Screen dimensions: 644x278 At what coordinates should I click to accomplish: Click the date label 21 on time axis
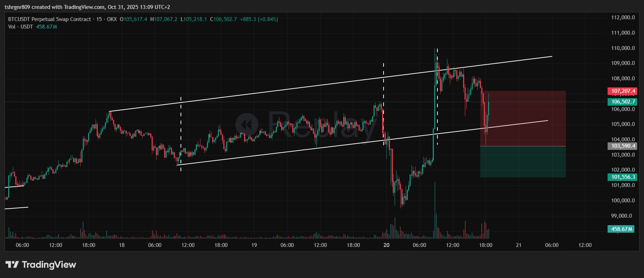519,245
